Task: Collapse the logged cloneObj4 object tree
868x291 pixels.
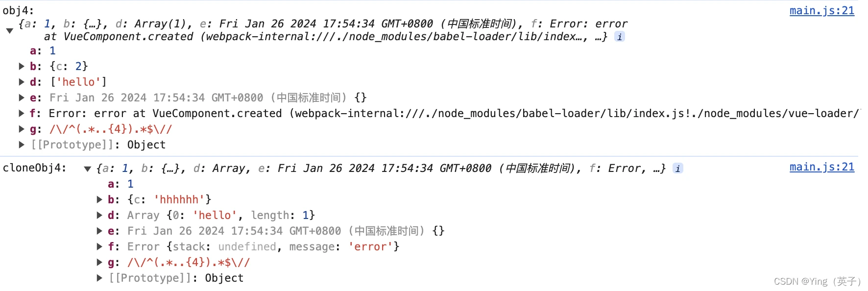Action: point(88,169)
